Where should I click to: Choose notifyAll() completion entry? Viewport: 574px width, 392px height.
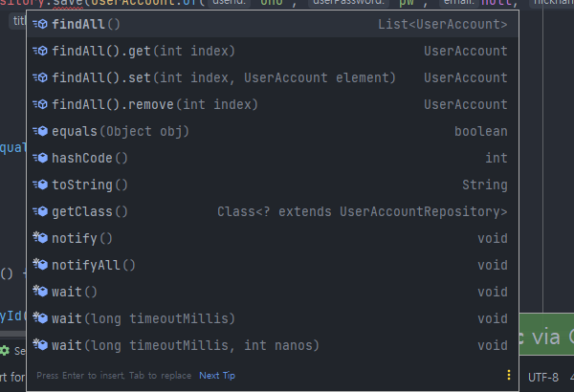tap(273, 265)
